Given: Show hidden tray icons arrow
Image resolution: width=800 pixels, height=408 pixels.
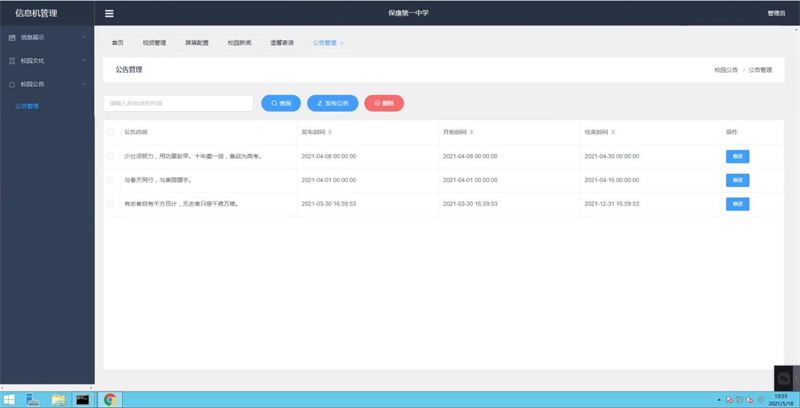Looking at the screenshot, I should 719,400.
